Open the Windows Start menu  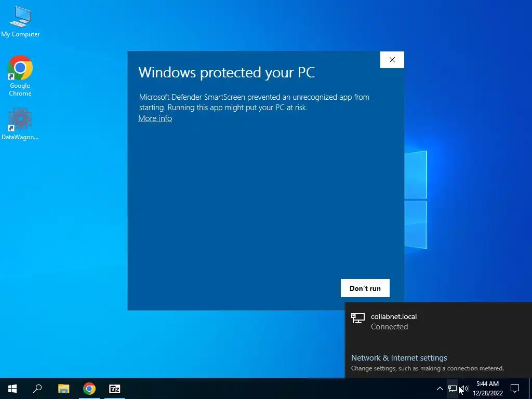(12, 389)
